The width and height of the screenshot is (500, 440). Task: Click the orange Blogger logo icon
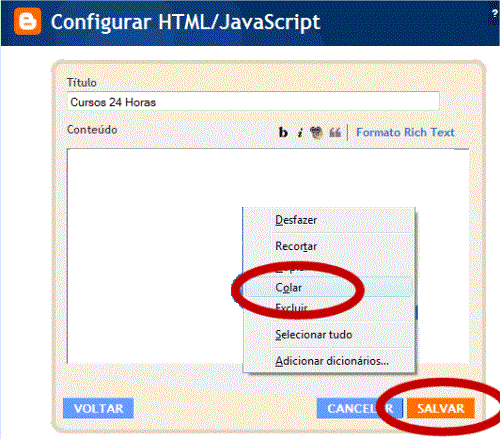27,21
